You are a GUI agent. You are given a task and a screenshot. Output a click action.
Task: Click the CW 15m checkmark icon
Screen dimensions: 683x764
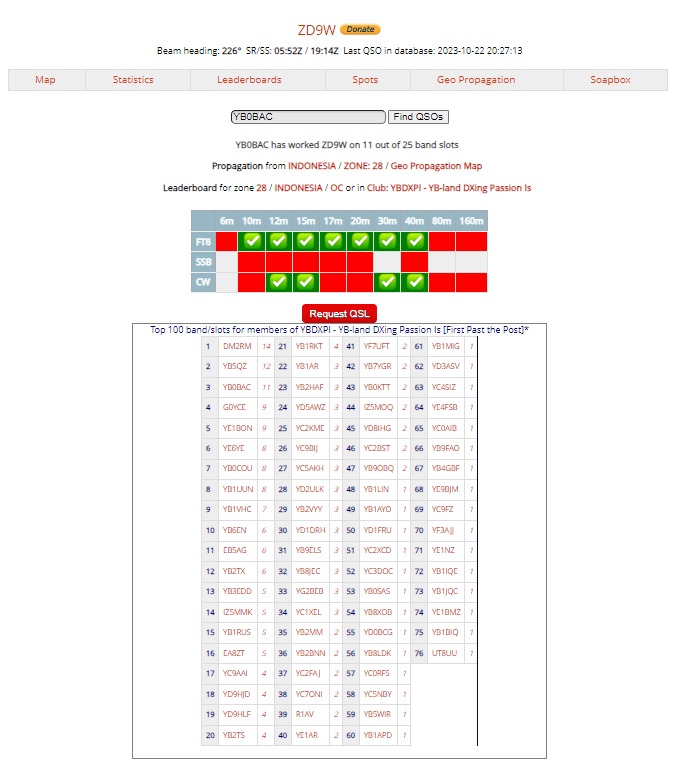[x=305, y=282]
